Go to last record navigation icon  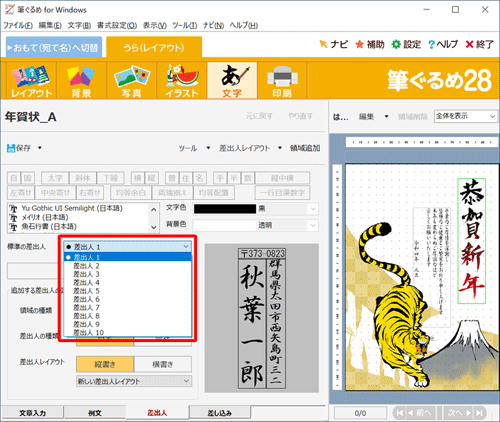click(480, 413)
